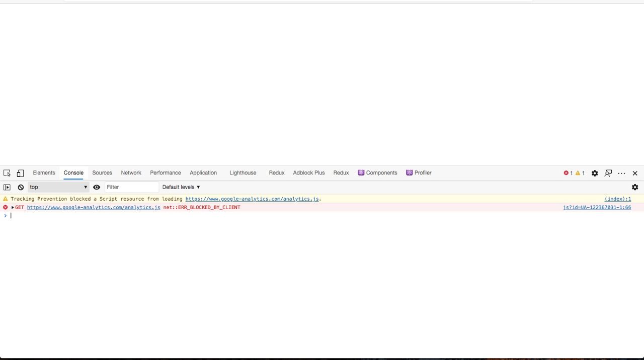
Task: Toggle device emulation toolbar icon
Action: 20,173
